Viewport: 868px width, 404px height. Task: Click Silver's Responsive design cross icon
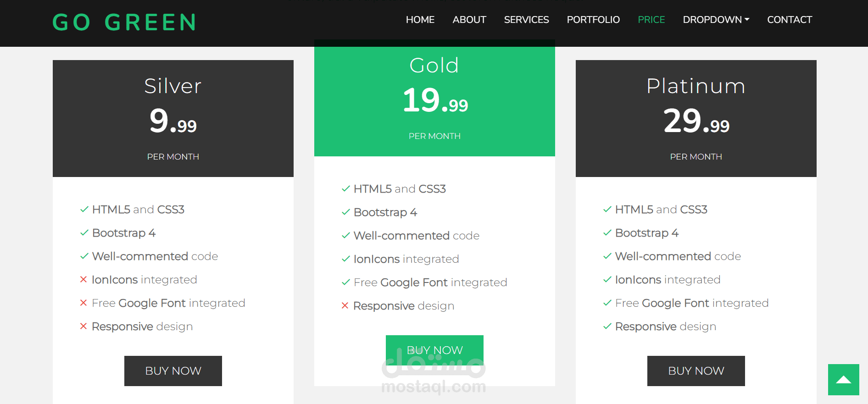(x=83, y=327)
